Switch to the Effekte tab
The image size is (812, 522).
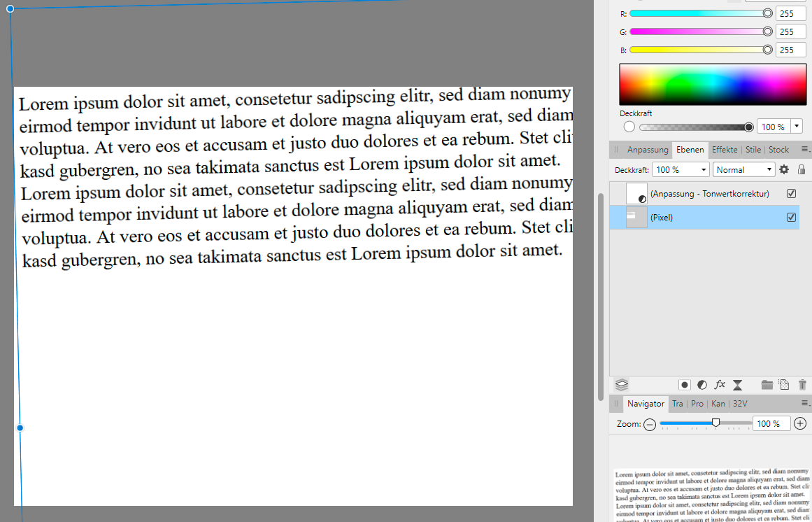click(725, 149)
